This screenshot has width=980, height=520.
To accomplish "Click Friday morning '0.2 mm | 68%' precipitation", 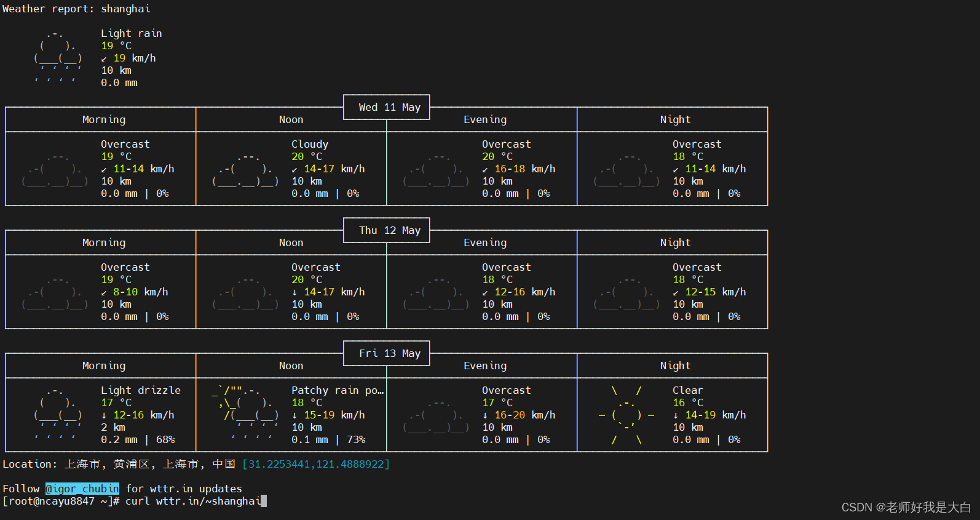I will pos(138,439).
